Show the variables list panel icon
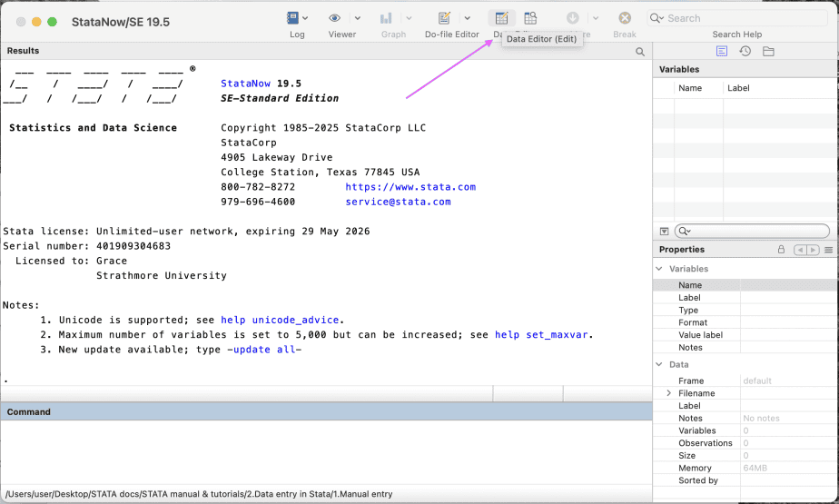 click(722, 52)
